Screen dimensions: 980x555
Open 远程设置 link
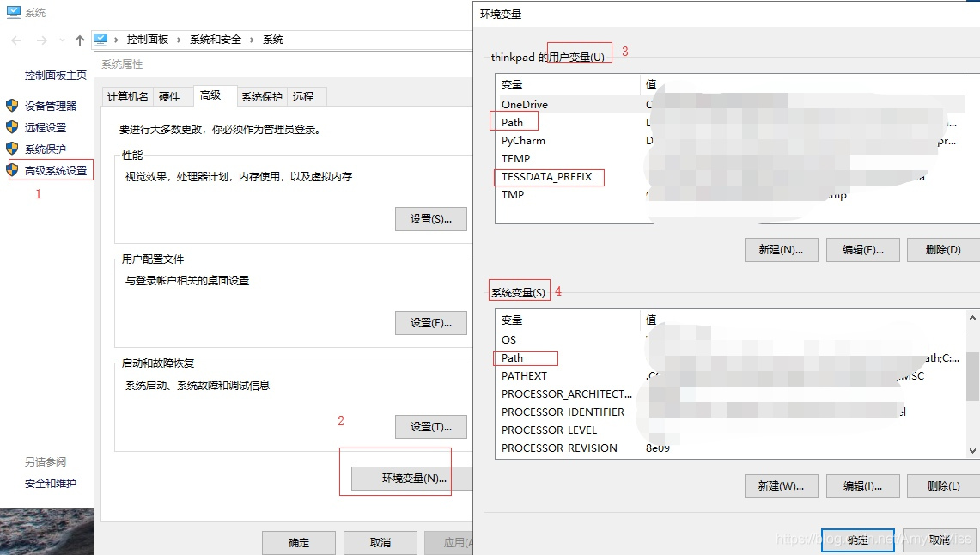pyautogui.click(x=45, y=127)
